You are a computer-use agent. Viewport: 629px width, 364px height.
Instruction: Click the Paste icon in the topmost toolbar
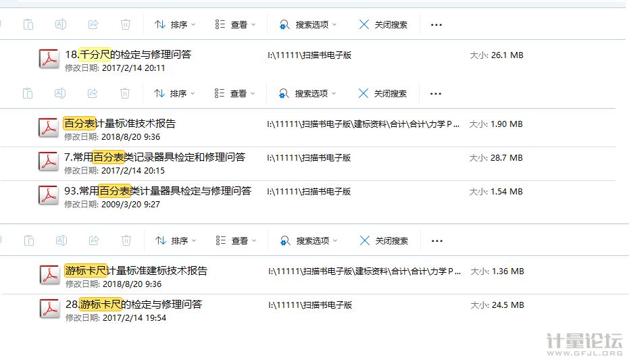28,25
